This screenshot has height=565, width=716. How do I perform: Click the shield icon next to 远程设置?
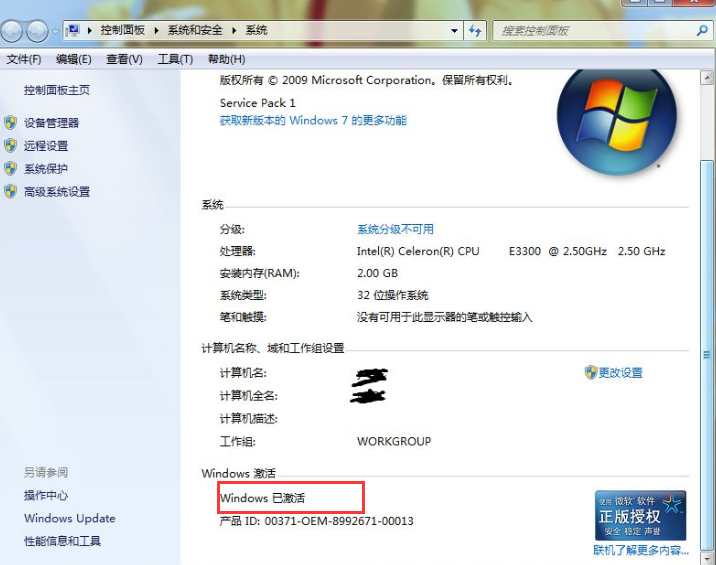[x=11, y=146]
